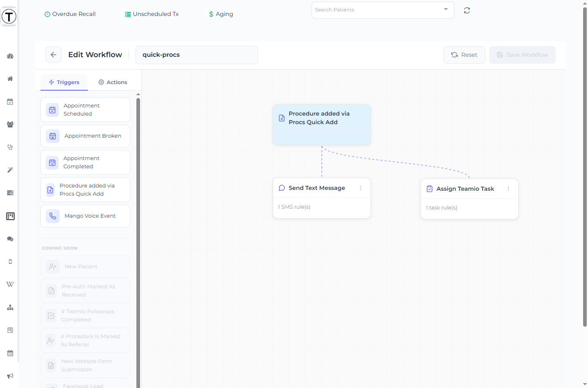Open the megaphone icon in sidebar
Image resolution: width=588 pixels, height=388 pixels.
coord(10,376)
